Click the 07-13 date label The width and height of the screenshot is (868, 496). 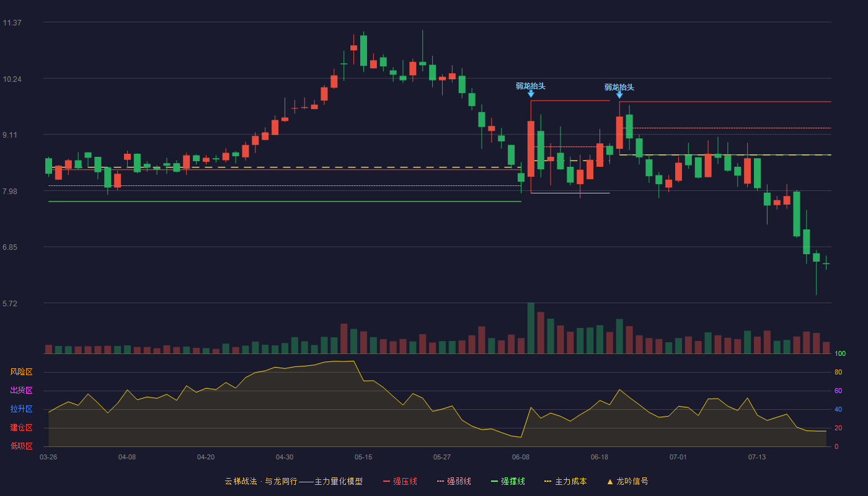point(757,457)
